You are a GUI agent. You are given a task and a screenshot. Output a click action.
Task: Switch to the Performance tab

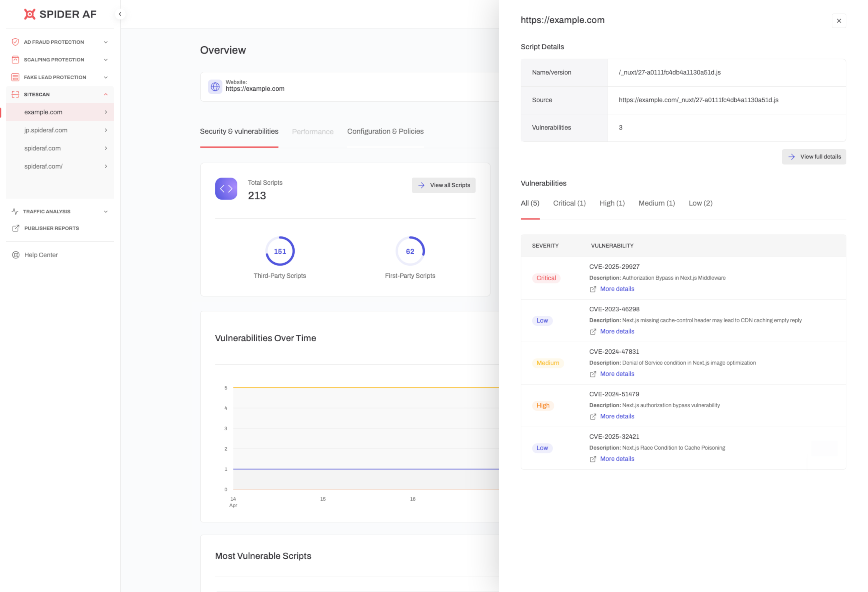click(313, 132)
